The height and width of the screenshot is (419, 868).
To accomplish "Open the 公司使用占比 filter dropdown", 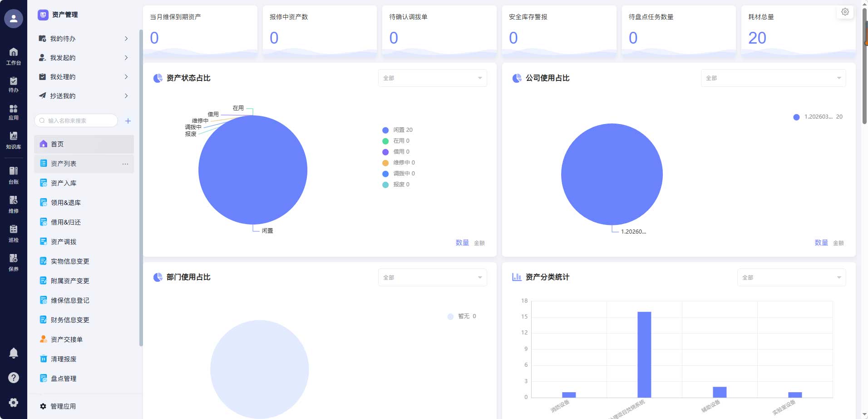I will 773,78.
